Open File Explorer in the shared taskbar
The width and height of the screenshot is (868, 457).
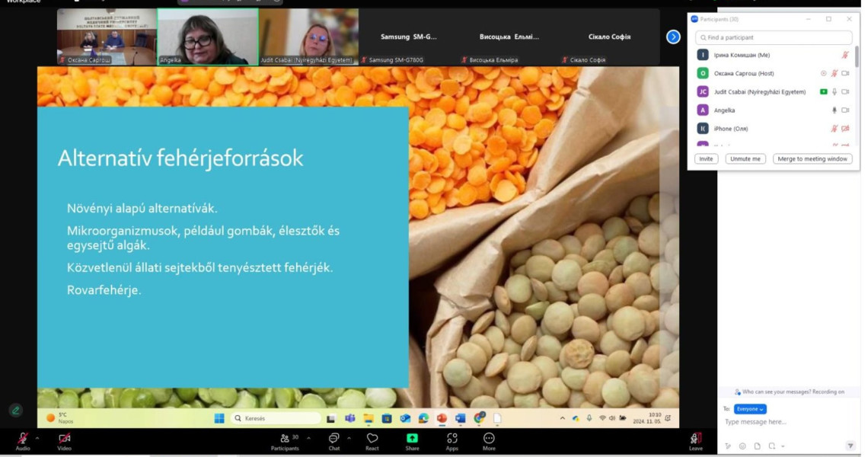tap(368, 418)
